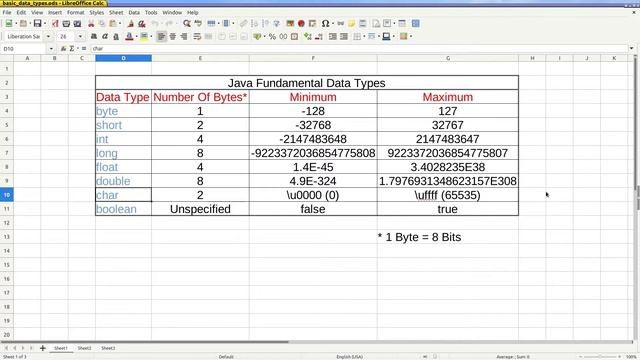Click the Cut scissors icon
This screenshot has height=360, width=640.
(91, 24)
